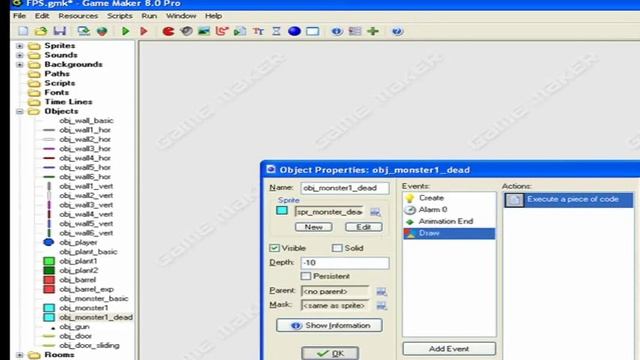Open the Edit menu
Image resolution: width=640 pixels, height=360 pixels.
pyautogui.click(x=42, y=16)
